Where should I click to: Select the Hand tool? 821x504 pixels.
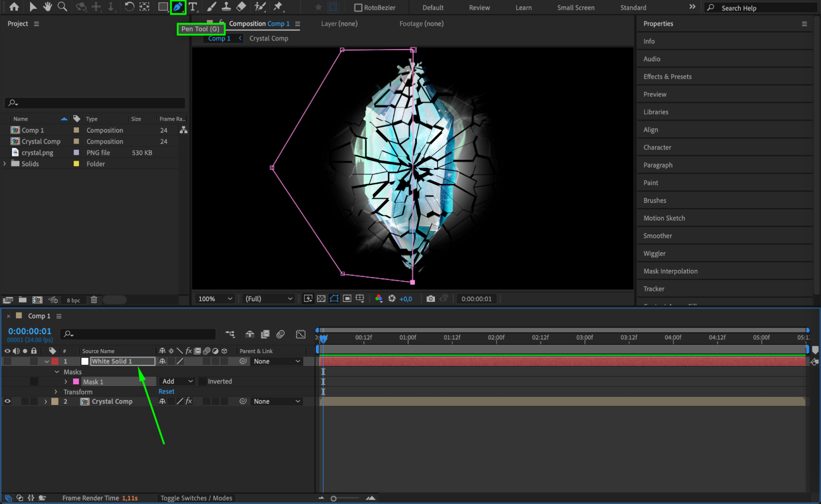click(48, 7)
